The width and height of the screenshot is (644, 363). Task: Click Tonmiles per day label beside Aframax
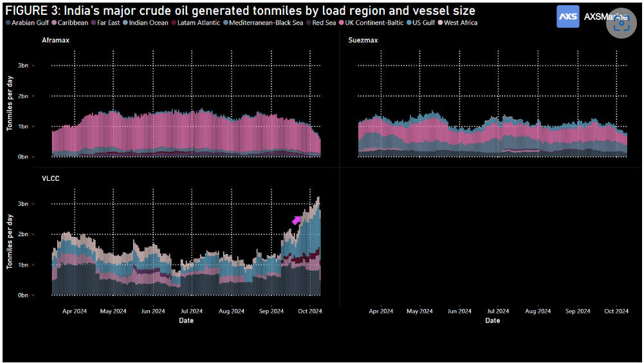pyautogui.click(x=10, y=104)
